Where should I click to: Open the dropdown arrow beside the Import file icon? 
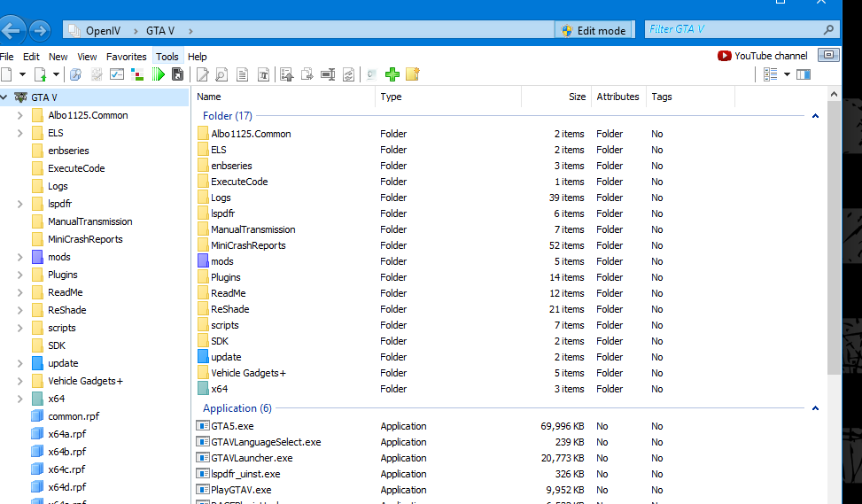pos(56,74)
